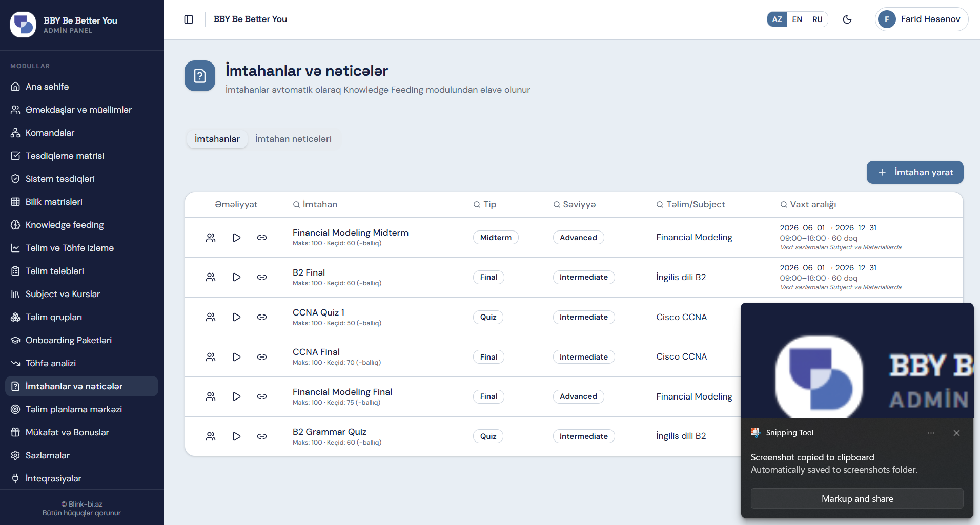980x525 pixels.
Task: Click Markup and share in Snipping Tool
Action: (x=857, y=499)
